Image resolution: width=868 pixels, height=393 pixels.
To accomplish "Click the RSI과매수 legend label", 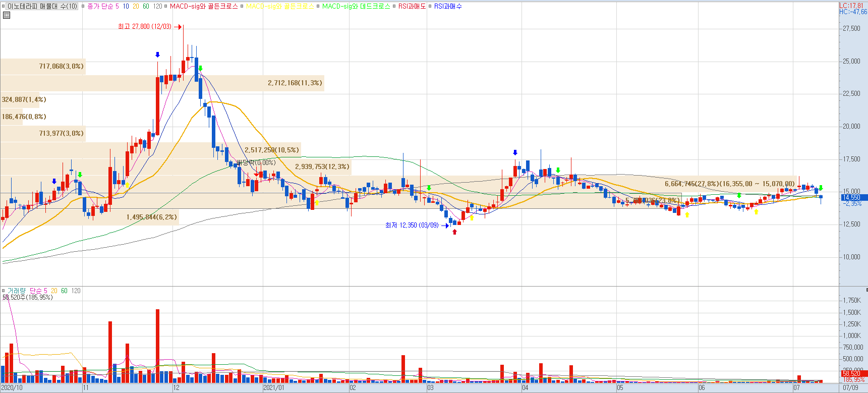I will (448, 7).
